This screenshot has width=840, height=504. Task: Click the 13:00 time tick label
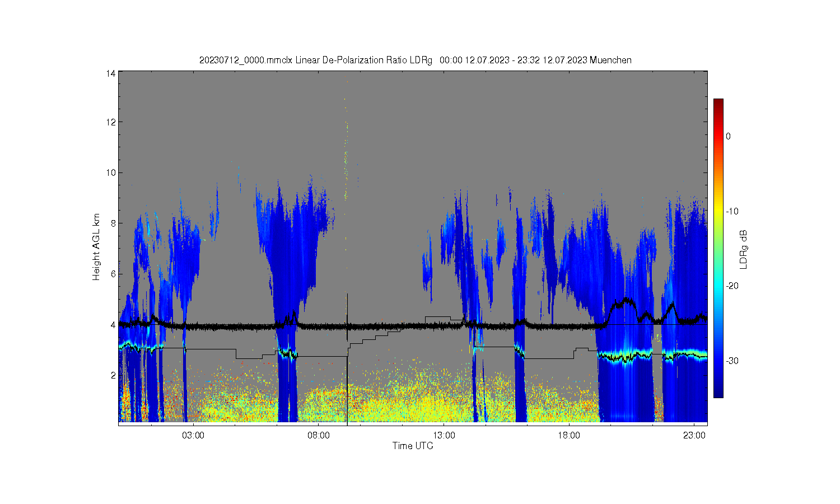[445, 435]
